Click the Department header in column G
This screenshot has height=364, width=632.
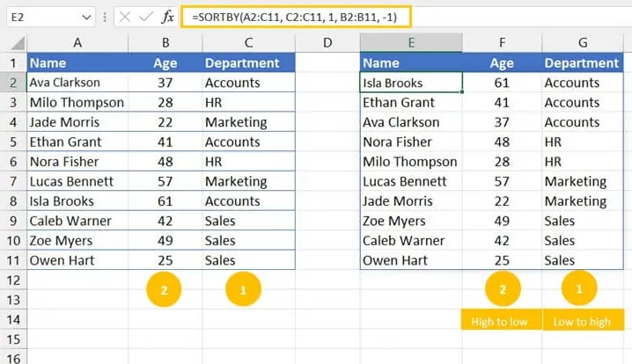coord(581,62)
